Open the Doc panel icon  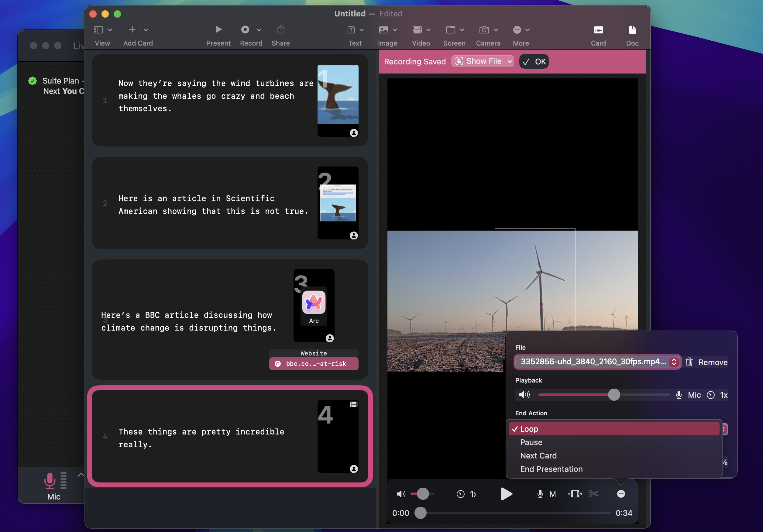tap(632, 30)
